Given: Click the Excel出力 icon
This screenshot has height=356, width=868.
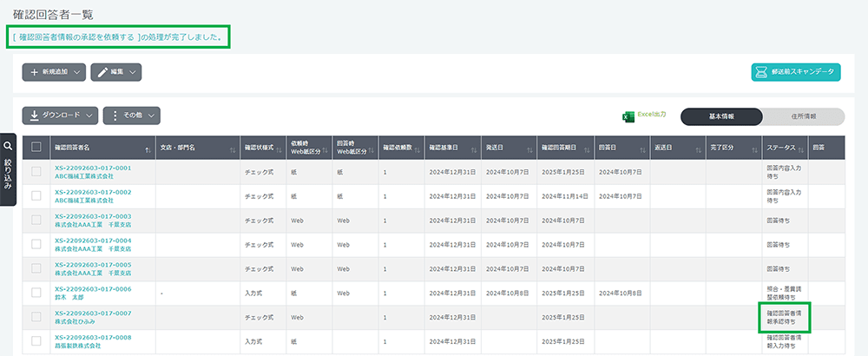Looking at the screenshot, I should [x=629, y=116].
